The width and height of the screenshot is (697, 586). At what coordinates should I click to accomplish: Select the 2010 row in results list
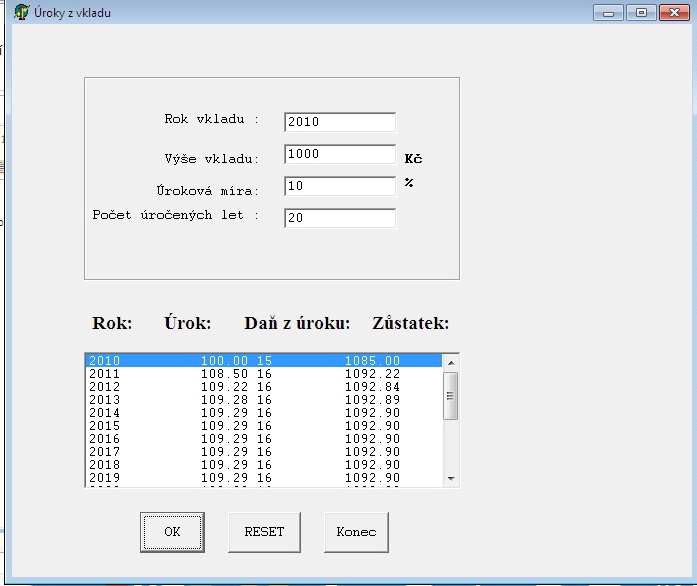264,361
